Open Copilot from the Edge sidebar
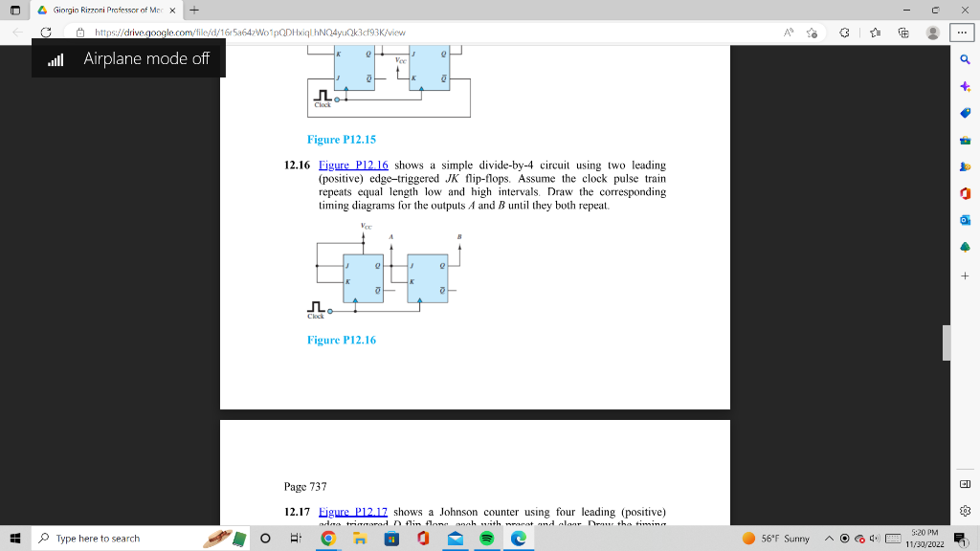Image resolution: width=980 pixels, height=551 pixels. tap(966, 87)
